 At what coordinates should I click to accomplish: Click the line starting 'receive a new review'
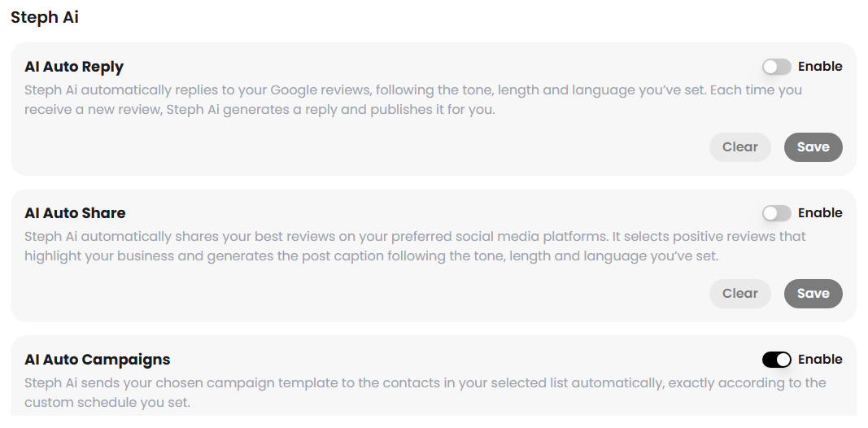pyautogui.click(x=260, y=109)
